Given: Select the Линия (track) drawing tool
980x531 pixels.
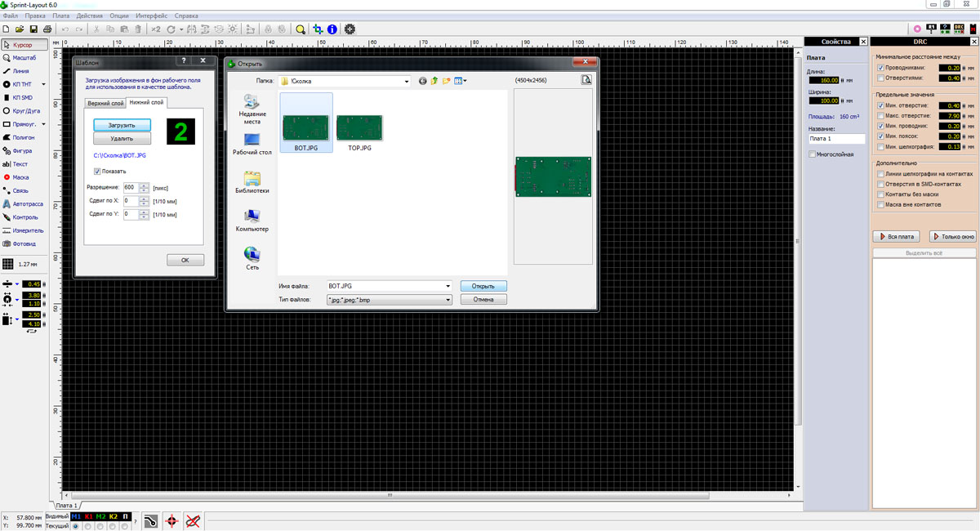Looking at the screenshot, I should pos(21,71).
